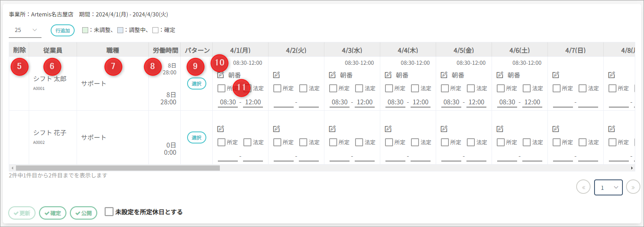Click the 従業員 column header
This screenshot has width=644, height=227.
point(53,50)
